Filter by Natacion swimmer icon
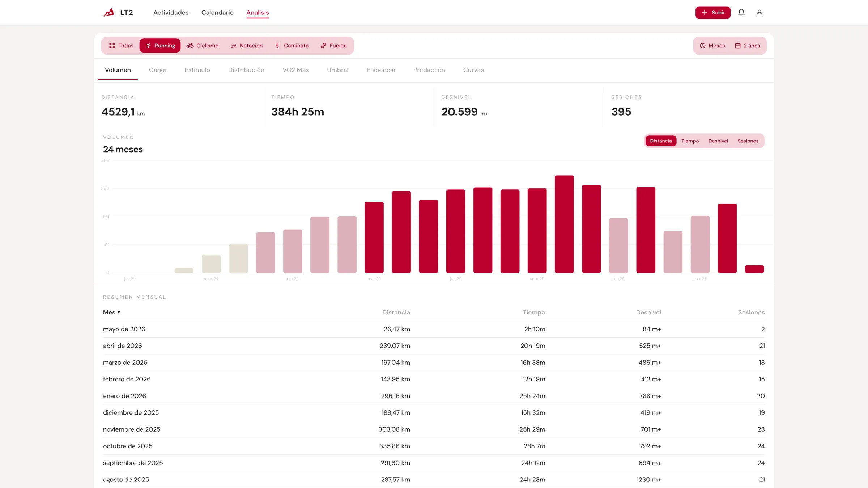The image size is (868, 488). pyautogui.click(x=233, y=46)
